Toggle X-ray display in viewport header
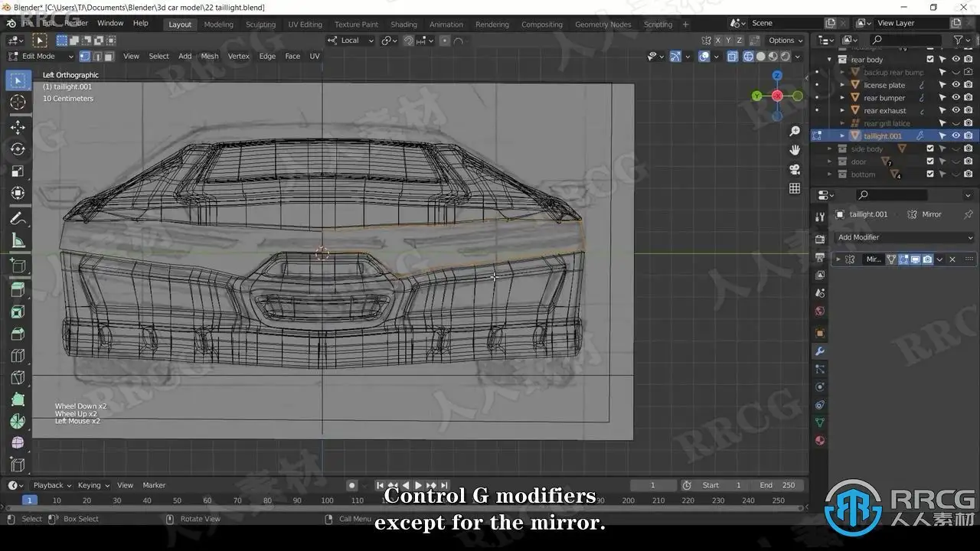Screen dimensions: 980x551 [x=732, y=56]
